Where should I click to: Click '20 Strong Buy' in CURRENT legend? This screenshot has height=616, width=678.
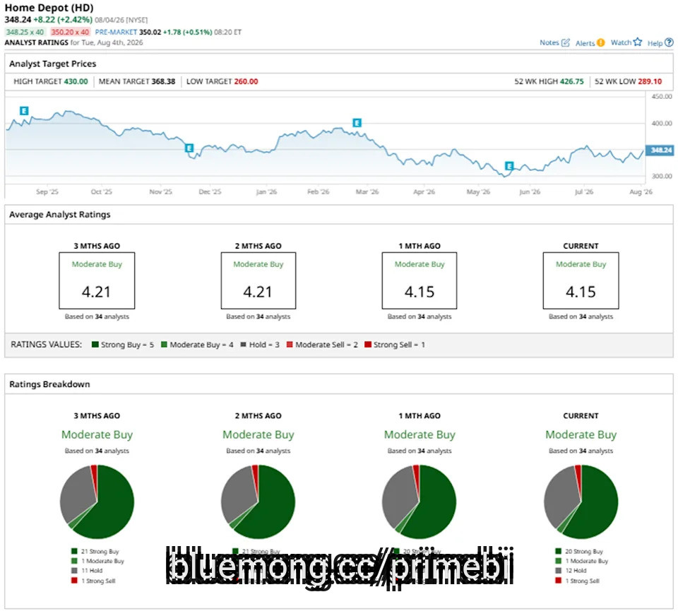click(584, 552)
